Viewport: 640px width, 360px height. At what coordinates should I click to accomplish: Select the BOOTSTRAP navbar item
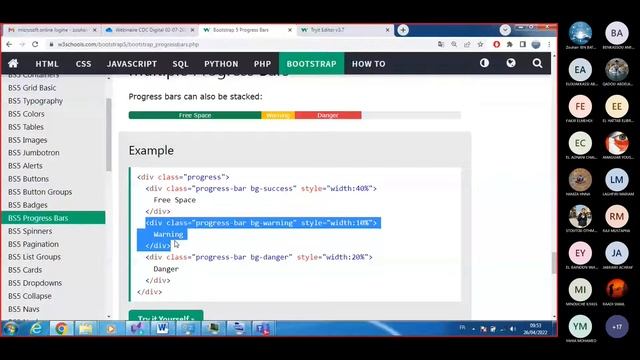point(311,64)
